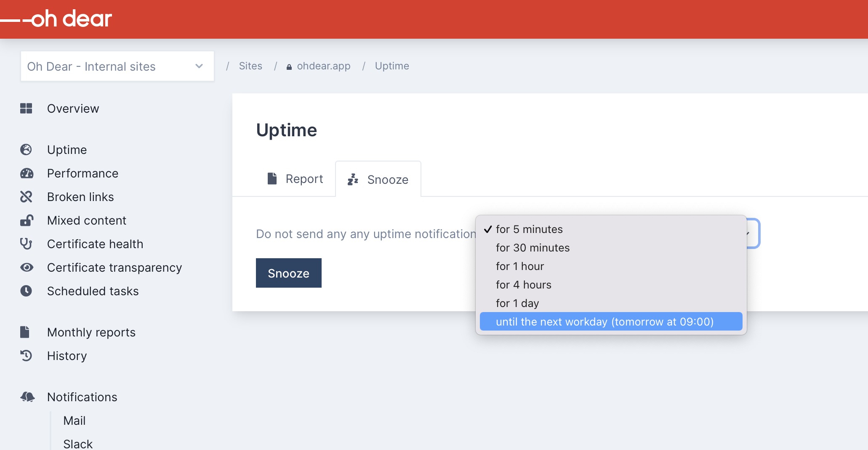View the History page

(x=67, y=356)
